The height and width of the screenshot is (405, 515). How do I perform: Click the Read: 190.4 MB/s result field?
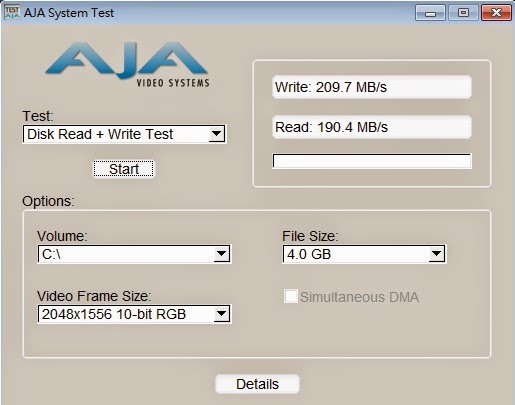372,127
